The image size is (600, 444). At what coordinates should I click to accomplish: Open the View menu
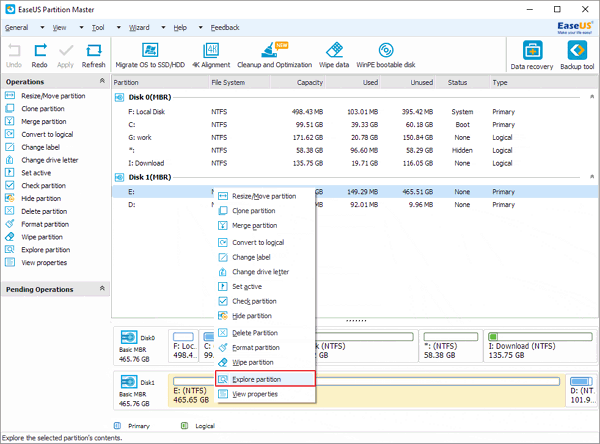click(x=59, y=28)
